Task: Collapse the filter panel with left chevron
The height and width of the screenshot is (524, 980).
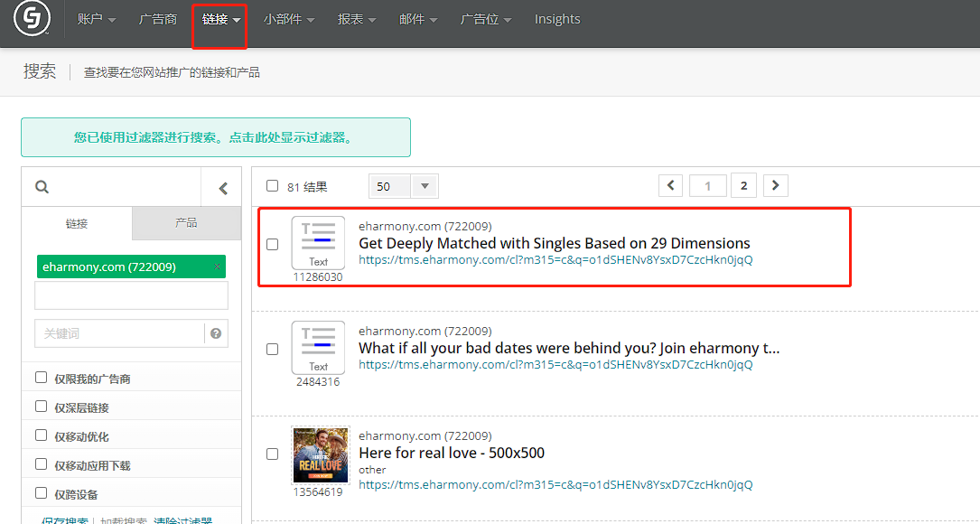Action: point(222,188)
